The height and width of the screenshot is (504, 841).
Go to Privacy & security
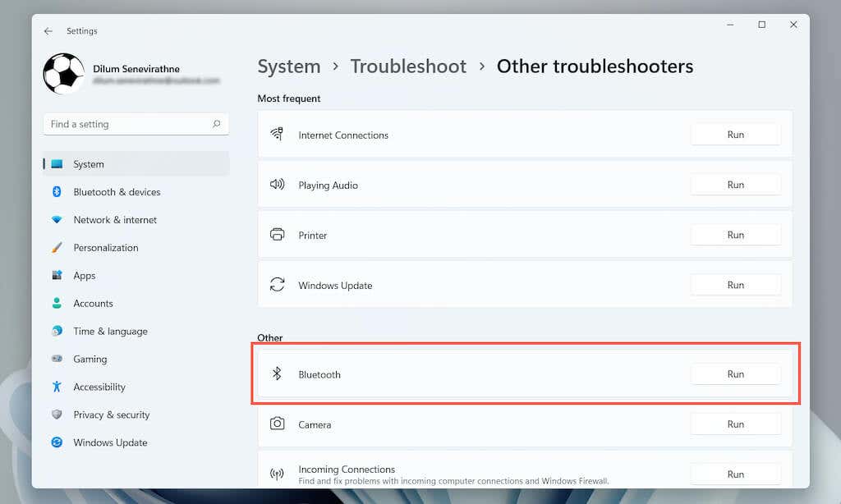(x=111, y=415)
